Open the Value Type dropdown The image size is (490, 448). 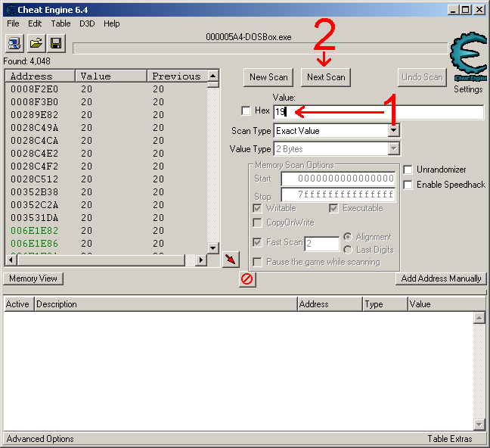point(393,149)
